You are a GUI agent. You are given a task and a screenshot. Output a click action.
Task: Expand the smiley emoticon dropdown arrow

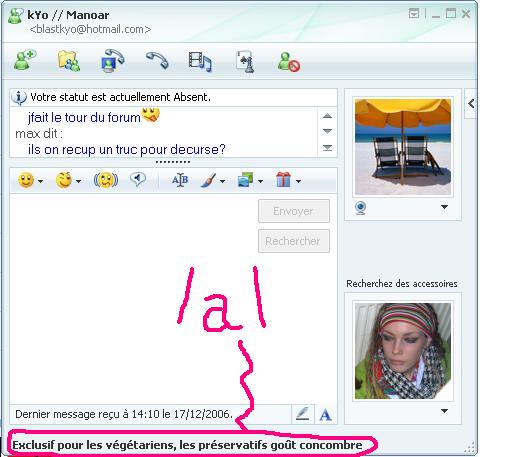click(x=40, y=181)
